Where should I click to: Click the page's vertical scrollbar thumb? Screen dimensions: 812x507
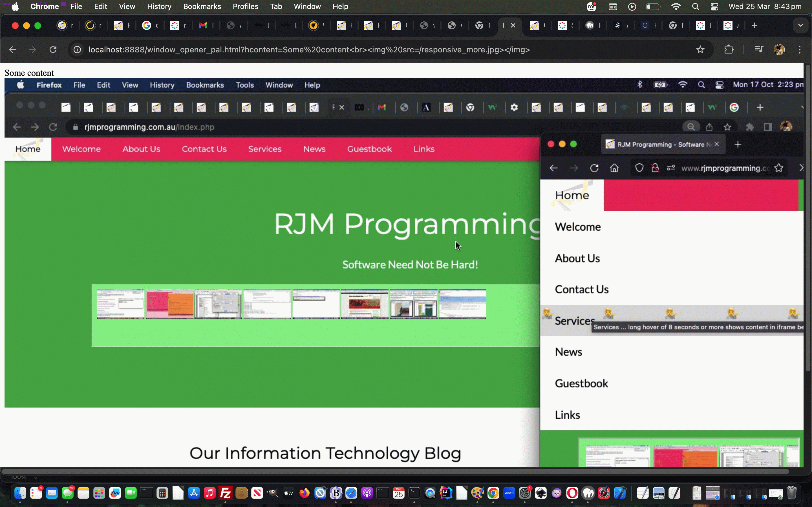[x=808, y=218]
